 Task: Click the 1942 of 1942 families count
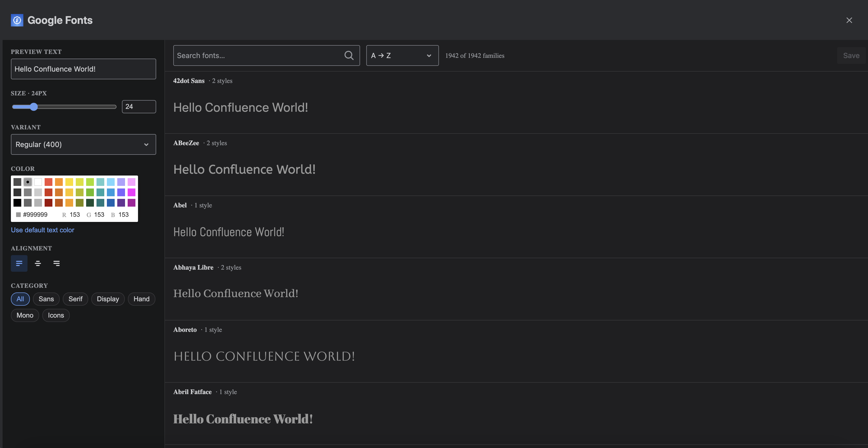[x=474, y=55]
